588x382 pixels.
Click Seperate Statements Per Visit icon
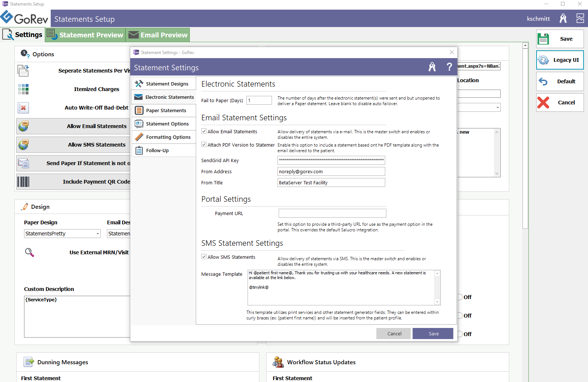pyautogui.click(x=23, y=70)
